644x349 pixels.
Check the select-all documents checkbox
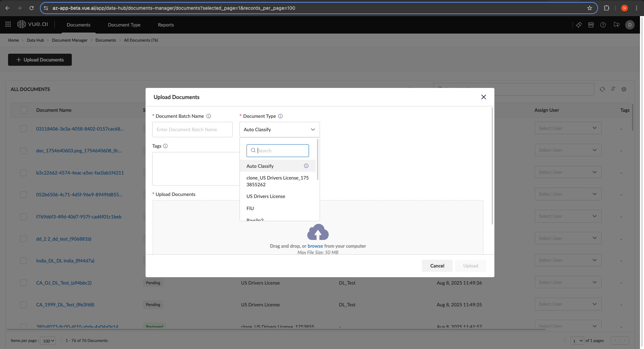click(x=23, y=110)
